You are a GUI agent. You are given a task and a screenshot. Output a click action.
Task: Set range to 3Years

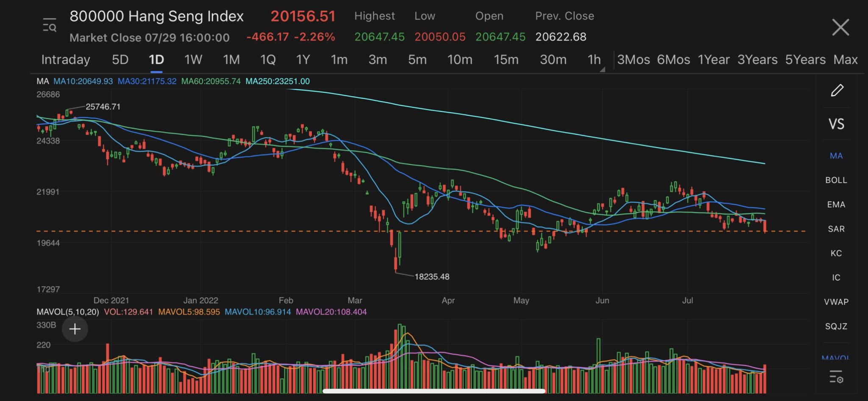click(757, 60)
